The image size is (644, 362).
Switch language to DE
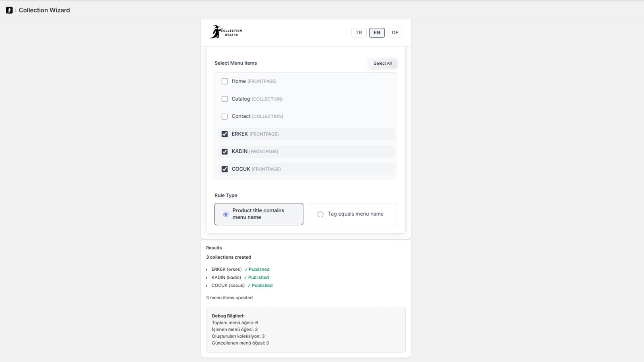[395, 33]
